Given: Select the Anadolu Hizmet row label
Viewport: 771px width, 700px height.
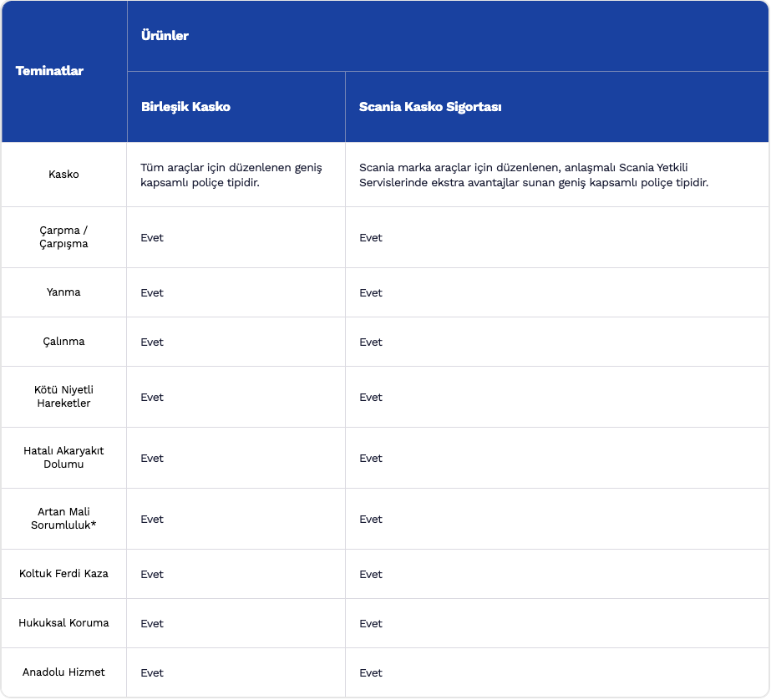Looking at the screenshot, I should coord(64,672).
